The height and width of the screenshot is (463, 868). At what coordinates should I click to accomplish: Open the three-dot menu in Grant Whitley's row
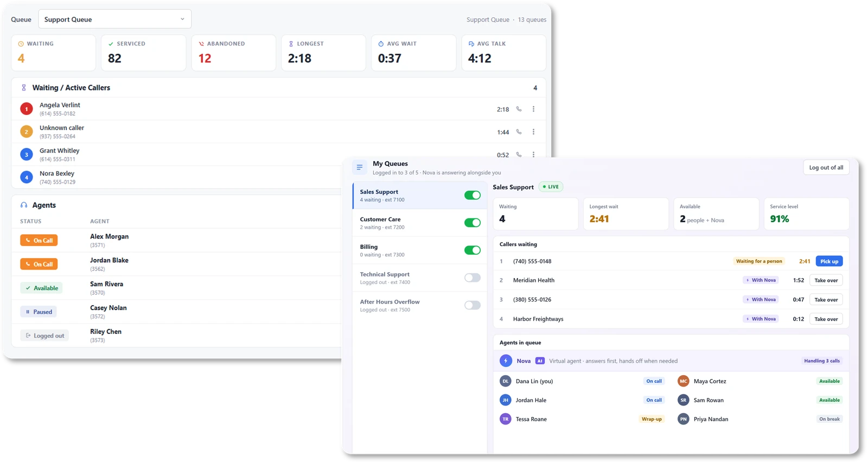click(533, 155)
